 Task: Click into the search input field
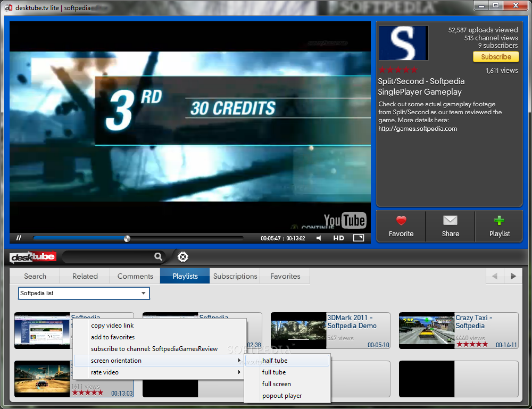108,257
